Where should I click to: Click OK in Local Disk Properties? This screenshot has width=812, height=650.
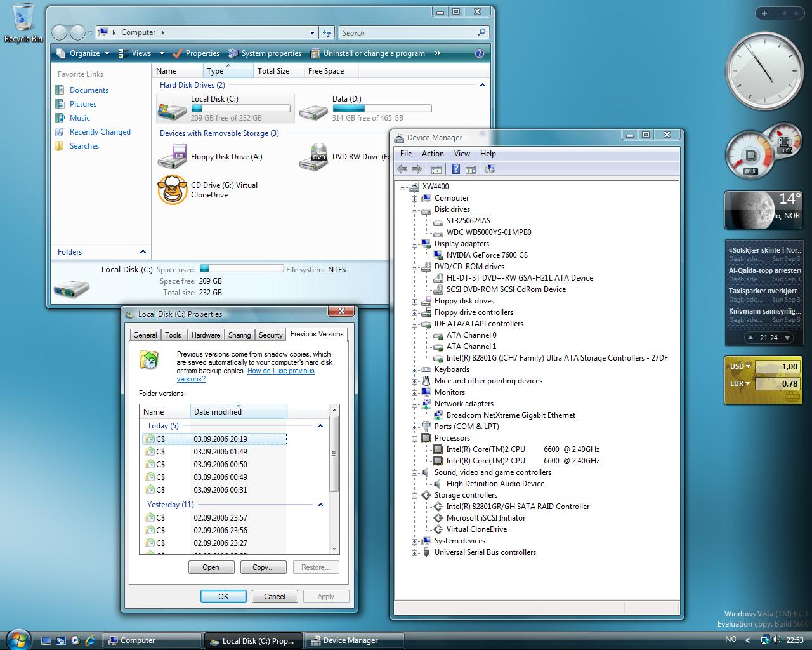click(223, 597)
